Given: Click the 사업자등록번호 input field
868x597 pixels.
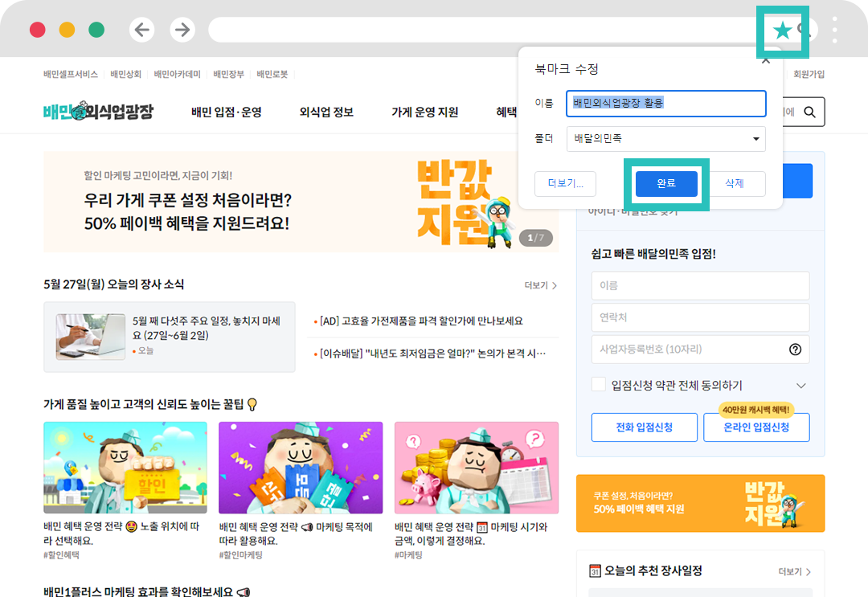Looking at the screenshot, I should tap(700, 350).
